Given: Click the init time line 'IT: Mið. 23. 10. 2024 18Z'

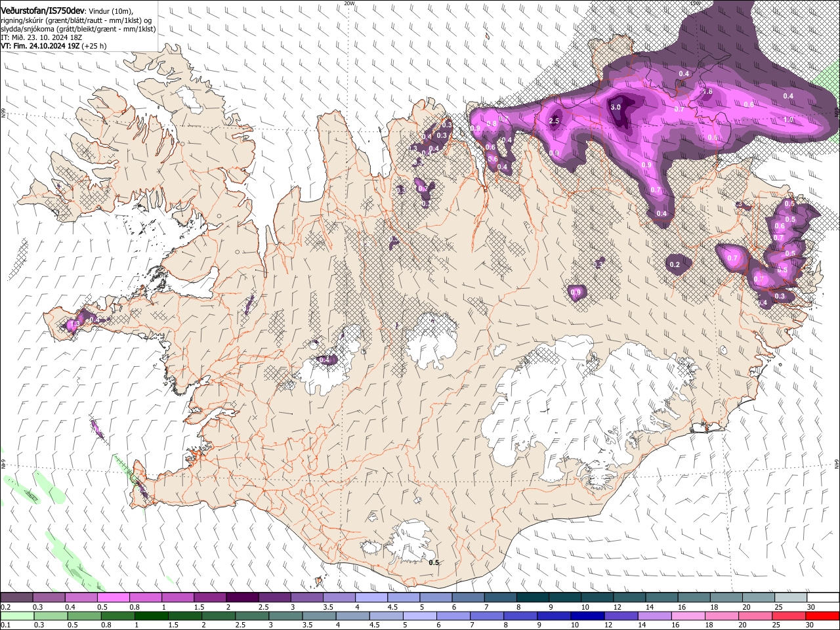Looking at the screenshot, I should 41,37.
